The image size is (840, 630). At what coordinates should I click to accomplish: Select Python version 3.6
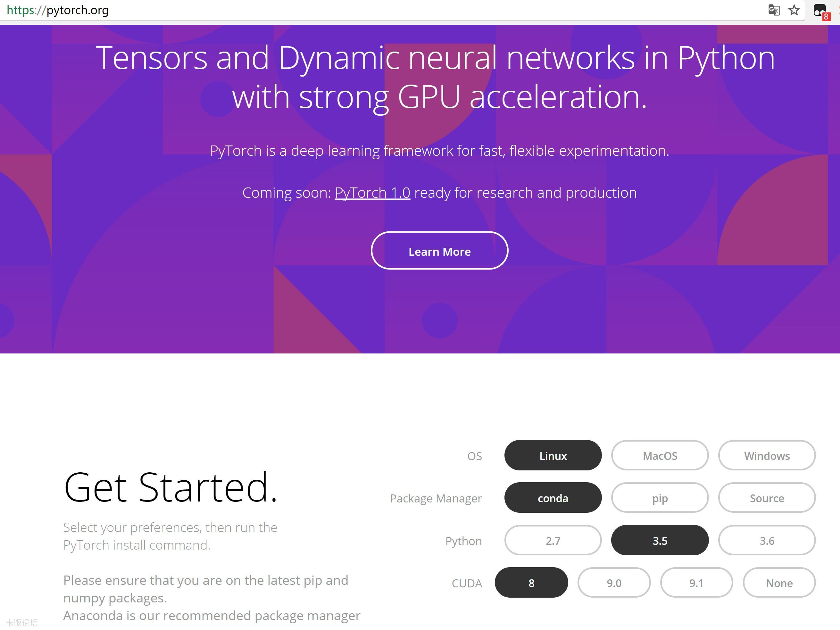(x=767, y=541)
